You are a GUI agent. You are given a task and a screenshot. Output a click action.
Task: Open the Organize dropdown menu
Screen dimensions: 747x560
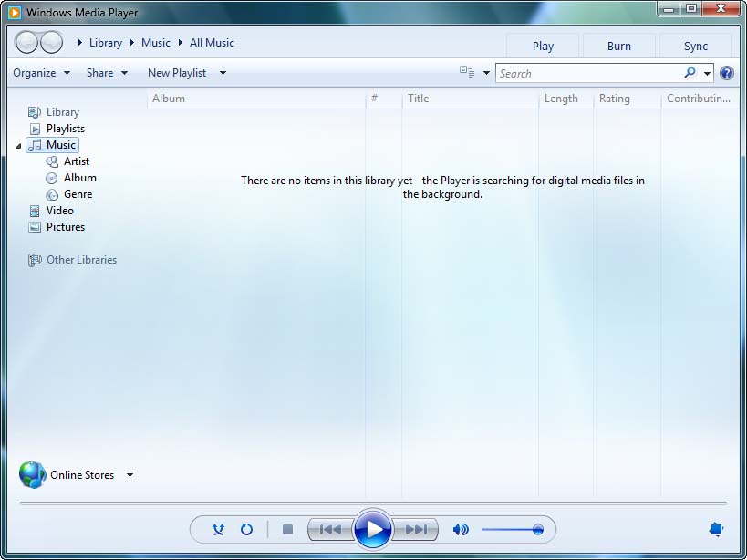tap(42, 73)
